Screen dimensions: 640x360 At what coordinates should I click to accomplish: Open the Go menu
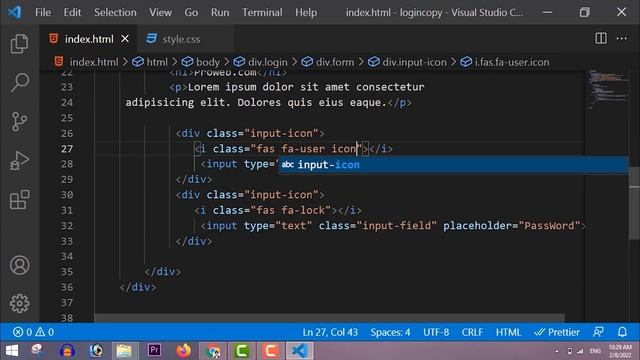[x=191, y=12]
